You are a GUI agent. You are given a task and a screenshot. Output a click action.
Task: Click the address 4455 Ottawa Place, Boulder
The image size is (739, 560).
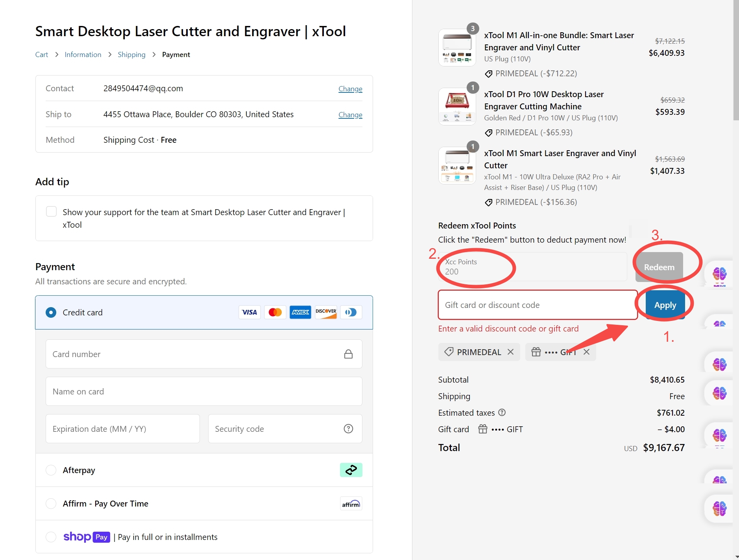click(x=198, y=114)
